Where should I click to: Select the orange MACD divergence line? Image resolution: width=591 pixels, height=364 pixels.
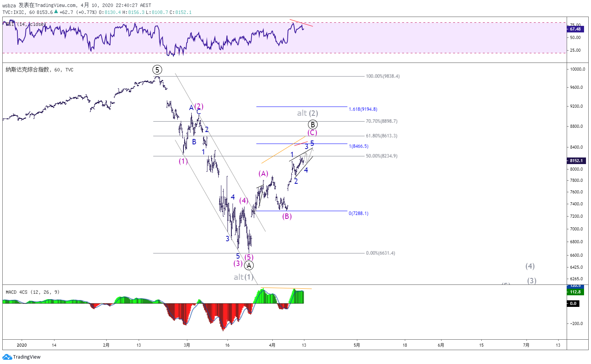[x=286, y=288]
